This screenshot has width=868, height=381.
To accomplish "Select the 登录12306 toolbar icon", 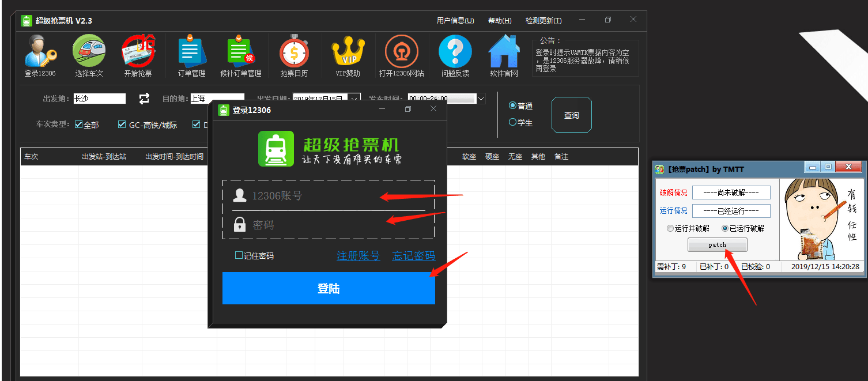I will click(x=40, y=55).
